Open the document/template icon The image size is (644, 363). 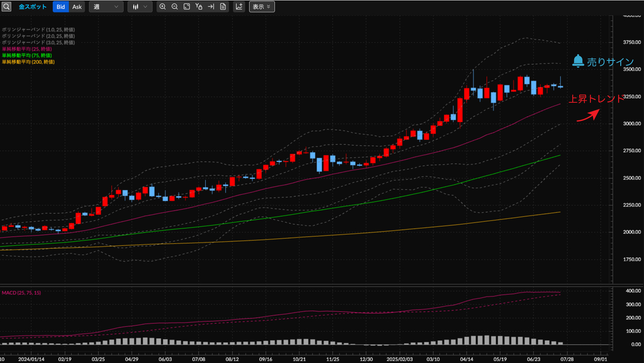coord(223,7)
